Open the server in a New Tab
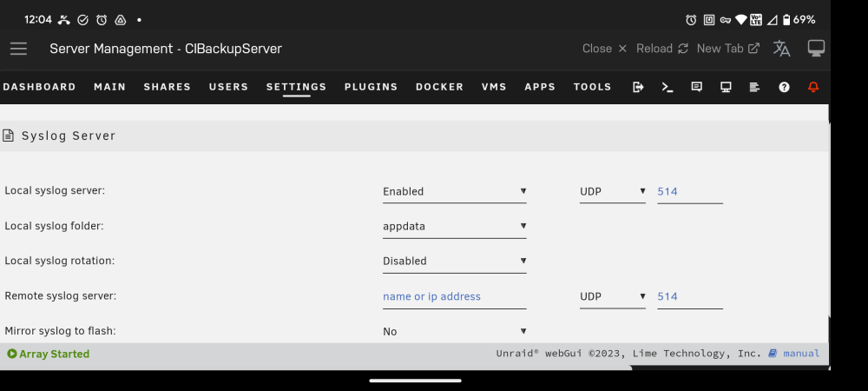The width and height of the screenshot is (868, 391). 728,49
